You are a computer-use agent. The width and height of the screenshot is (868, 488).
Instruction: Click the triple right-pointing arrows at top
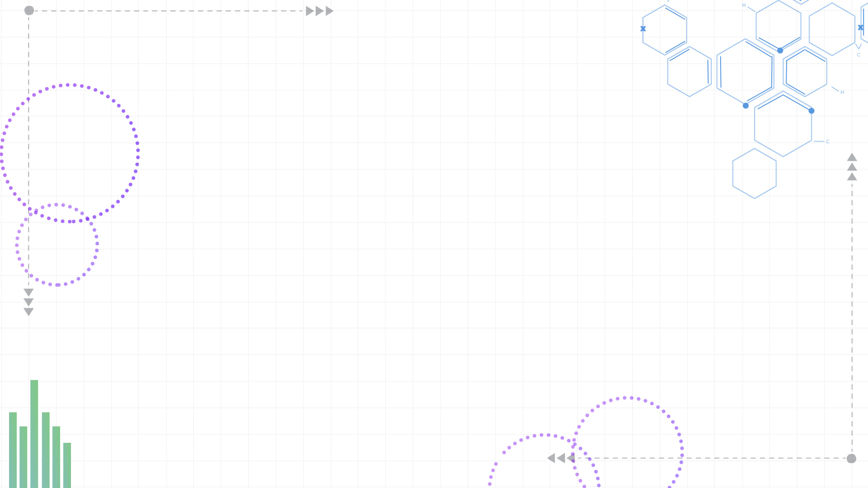320,11
